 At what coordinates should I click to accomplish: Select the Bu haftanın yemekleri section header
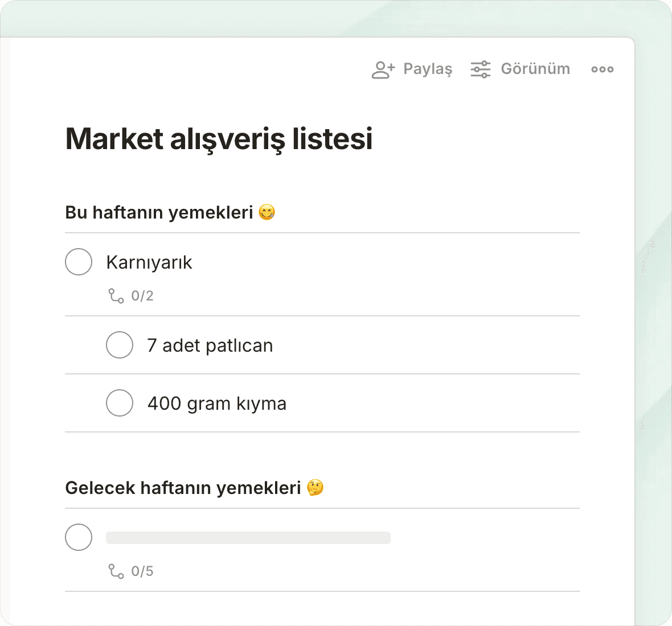(x=159, y=212)
